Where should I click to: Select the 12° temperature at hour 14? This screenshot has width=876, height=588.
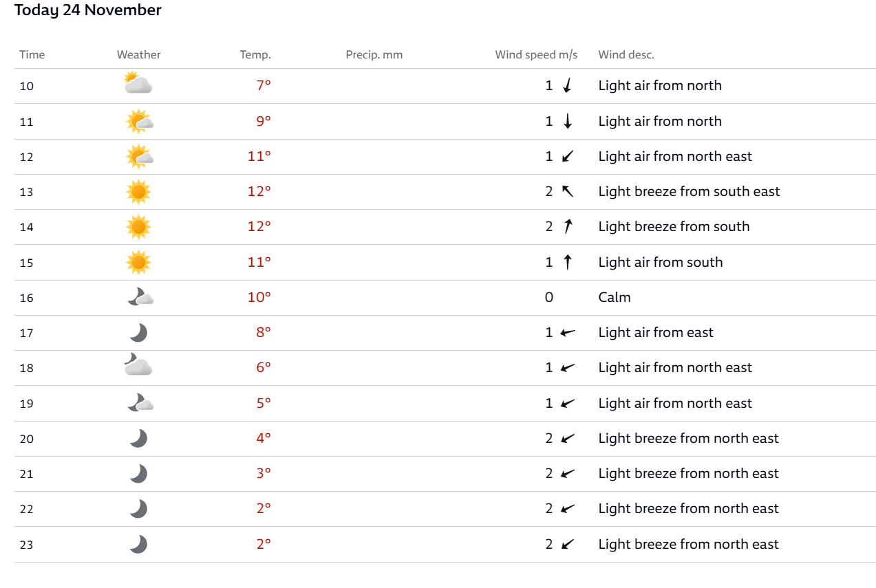259,226
